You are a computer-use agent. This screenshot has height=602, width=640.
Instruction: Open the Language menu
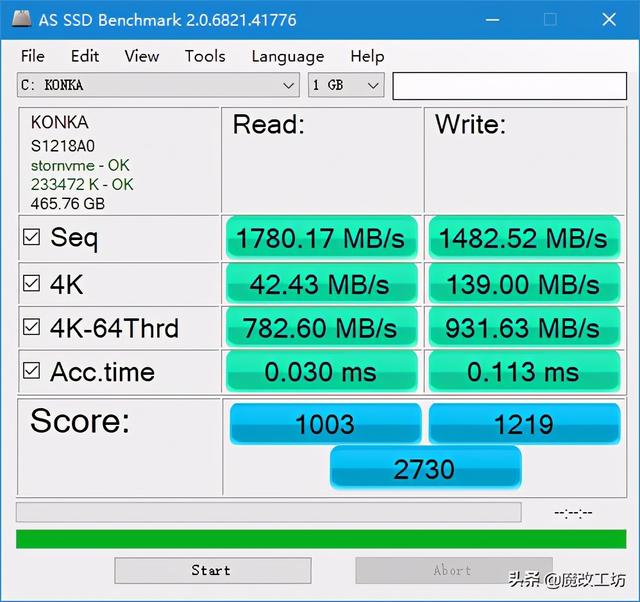[288, 56]
